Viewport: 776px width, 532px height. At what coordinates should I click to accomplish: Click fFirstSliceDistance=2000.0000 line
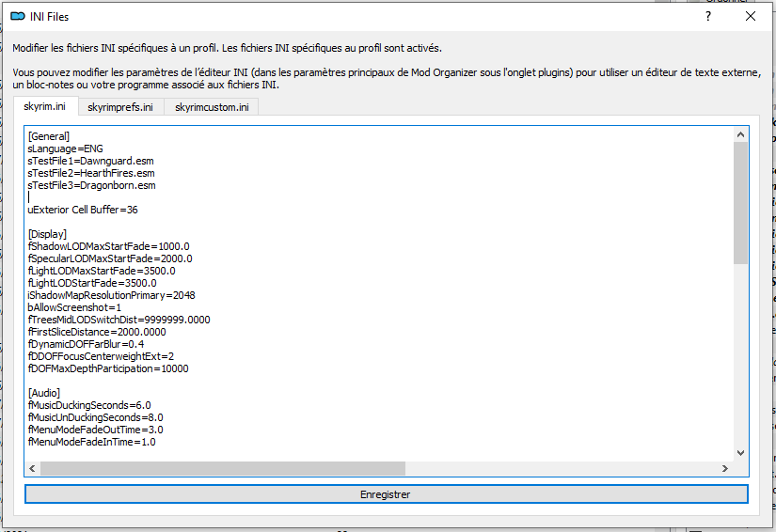click(x=97, y=332)
